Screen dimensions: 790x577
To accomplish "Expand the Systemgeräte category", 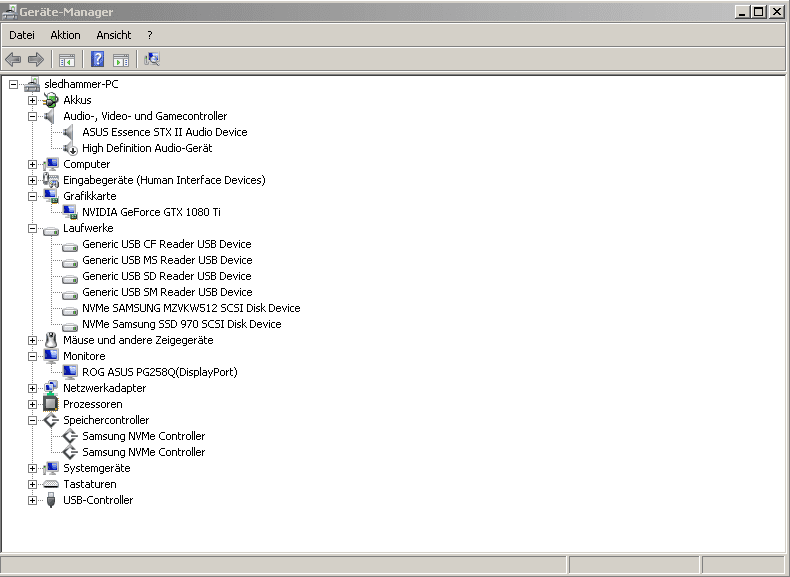I will pyautogui.click(x=32, y=469).
